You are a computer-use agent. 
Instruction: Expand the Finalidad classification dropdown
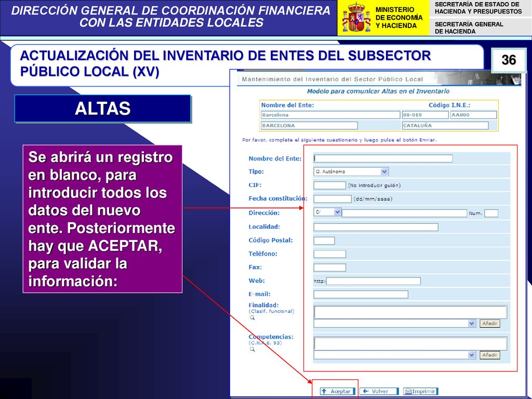tap(395, 323)
